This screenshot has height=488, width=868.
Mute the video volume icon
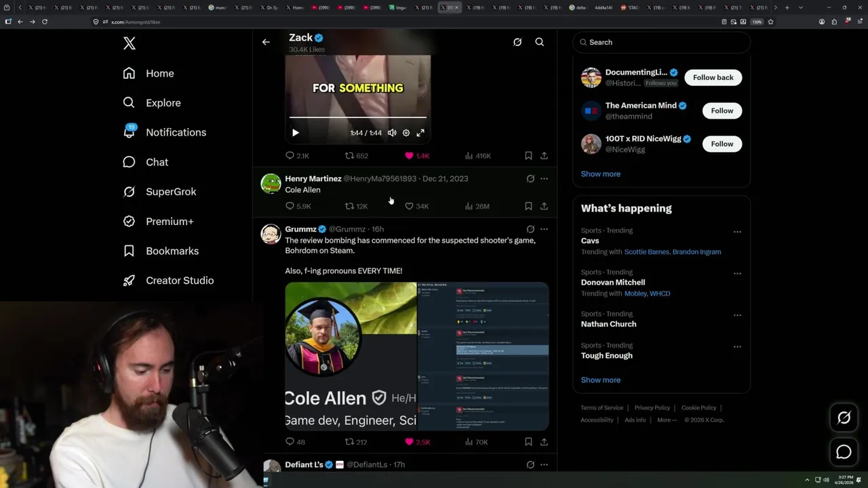392,133
